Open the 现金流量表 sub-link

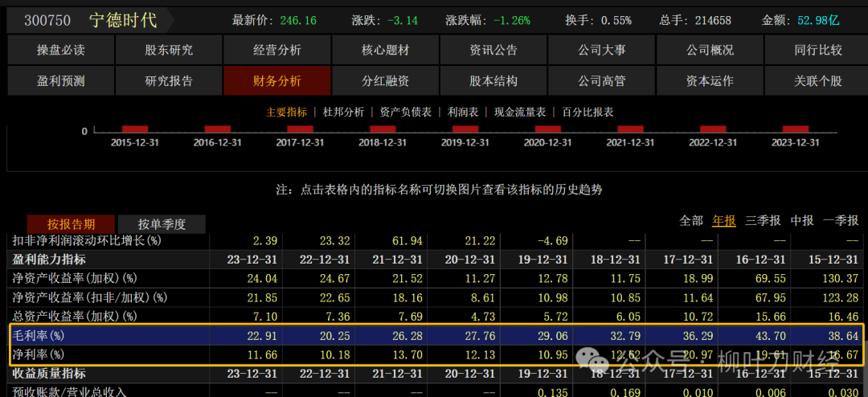point(520,112)
